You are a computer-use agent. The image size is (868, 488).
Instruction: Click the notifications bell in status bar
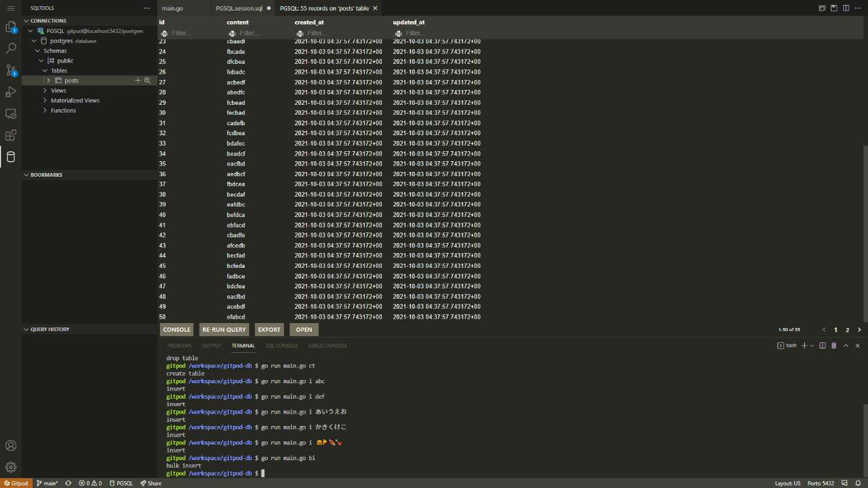[x=858, y=483]
